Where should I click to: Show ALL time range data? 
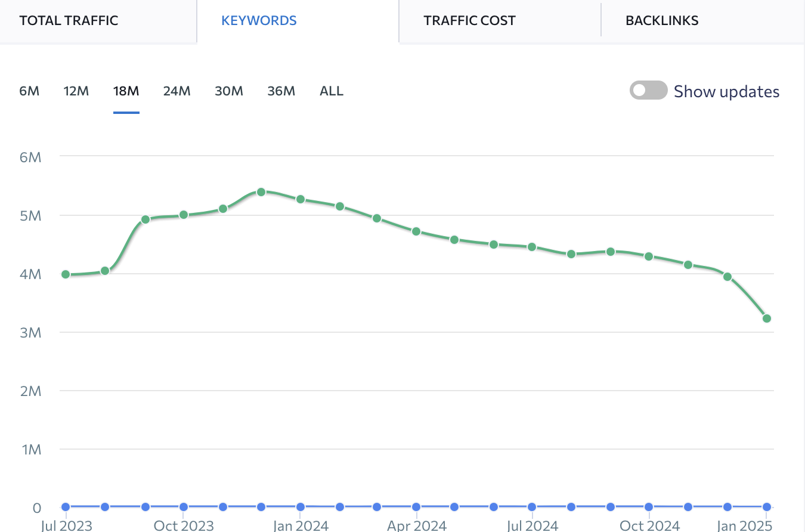pos(332,91)
